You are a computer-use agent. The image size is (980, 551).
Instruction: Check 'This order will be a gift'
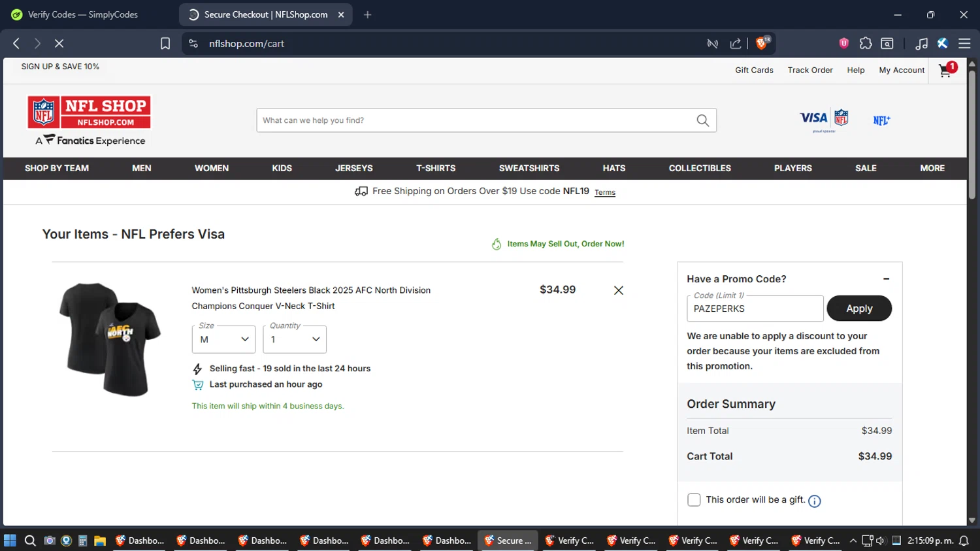(694, 500)
